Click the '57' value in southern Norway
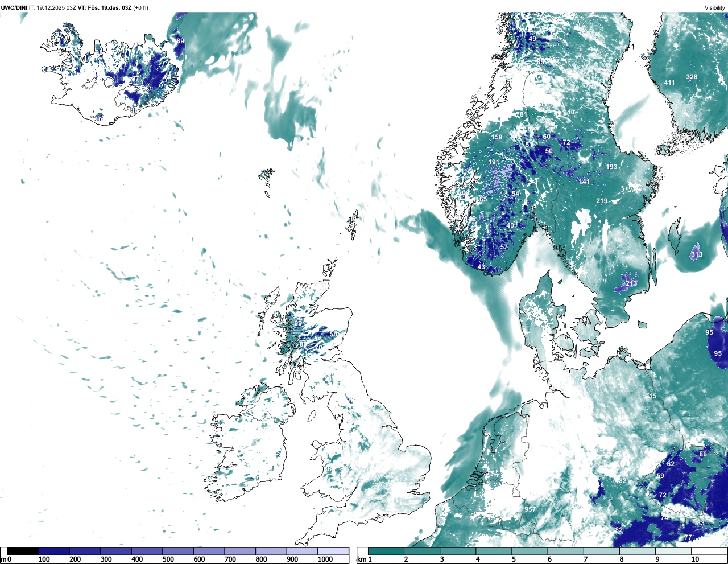728x564 pixels. pyautogui.click(x=504, y=247)
